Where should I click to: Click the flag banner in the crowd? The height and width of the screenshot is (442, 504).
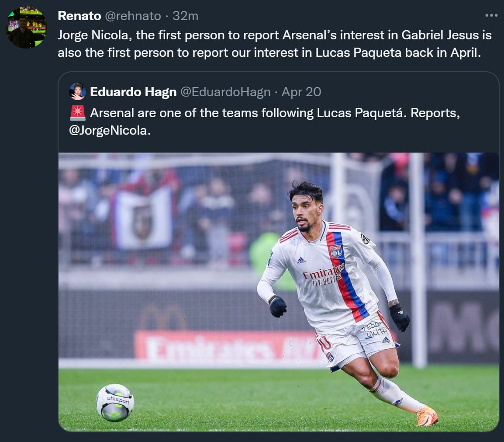click(143, 219)
